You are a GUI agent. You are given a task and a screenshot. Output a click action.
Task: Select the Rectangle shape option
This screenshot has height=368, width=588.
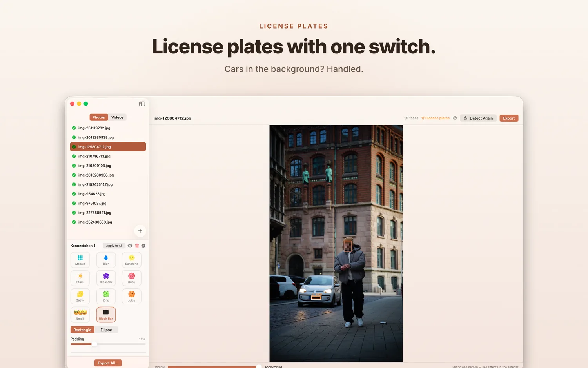click(x=82, y=330)
